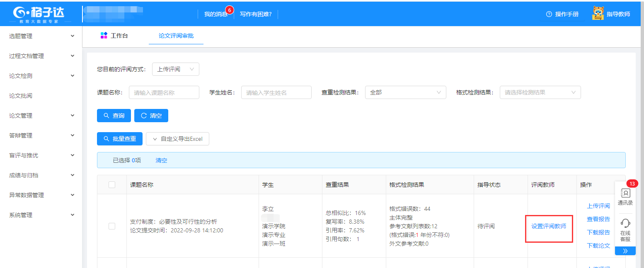
Task: Open 论文批阅 in the sidebar menu
Action: point(21,96)
